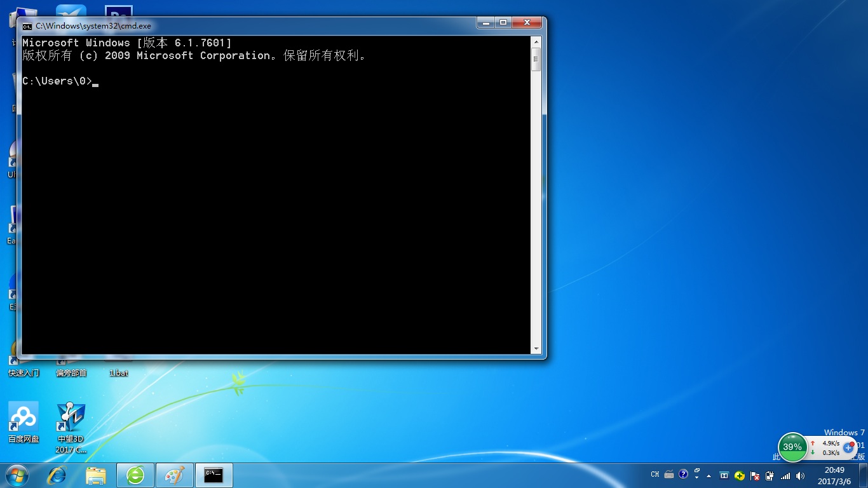Viewport: 868px width, 488px height.
Task: Open the 中望3D 2017 desktop shortcut
Action: [x=71, y=417]
